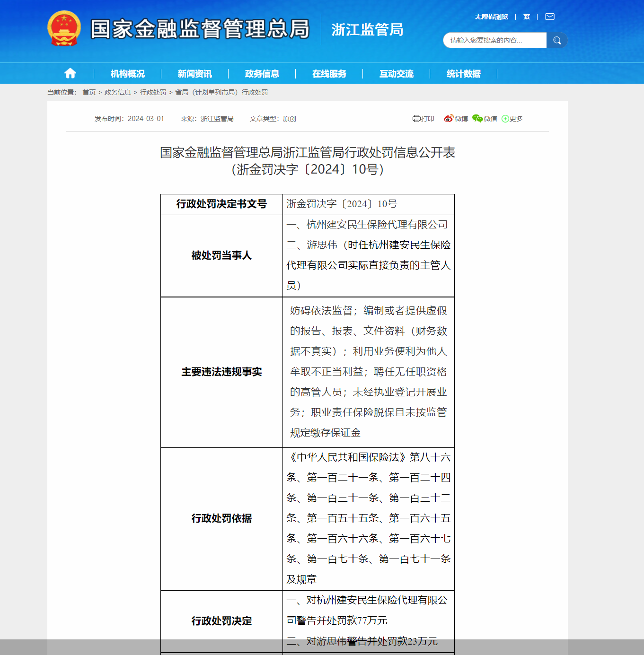The width and height of the screenshot is (644, 655).
Task: Click the printer icon to print
Action: click(416, 119)
